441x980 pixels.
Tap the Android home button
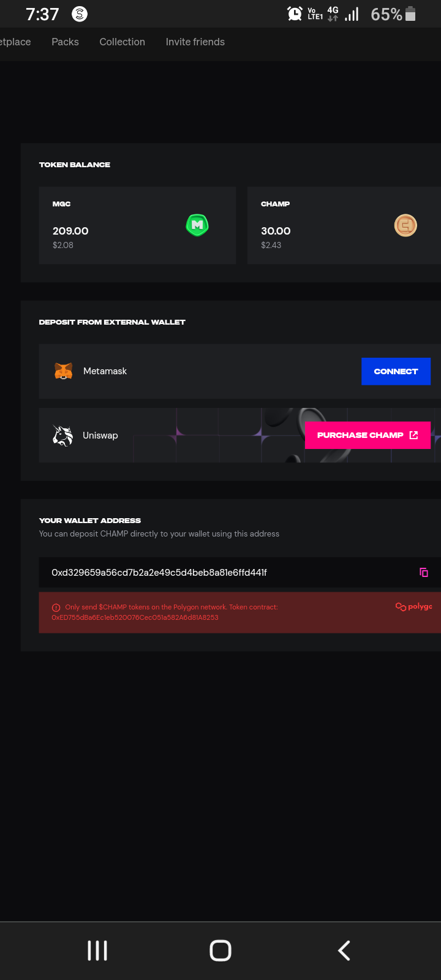[x=221, y=951]
